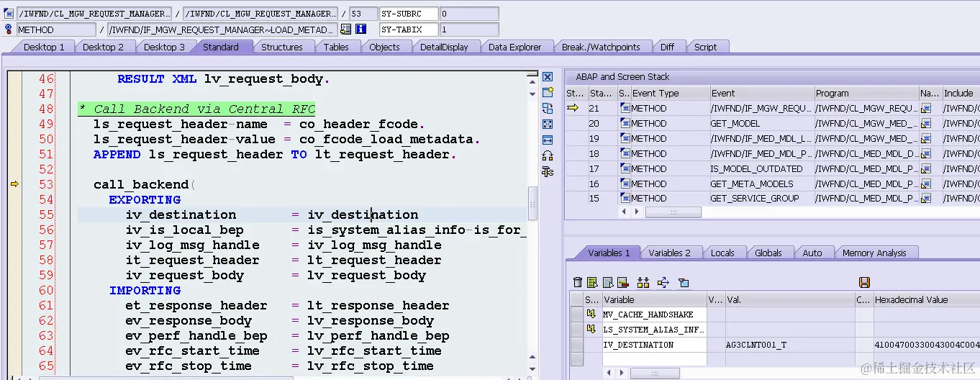The image size is (980, 380).
Task: Switch to the Locals tab
Action: click(722, 253)
